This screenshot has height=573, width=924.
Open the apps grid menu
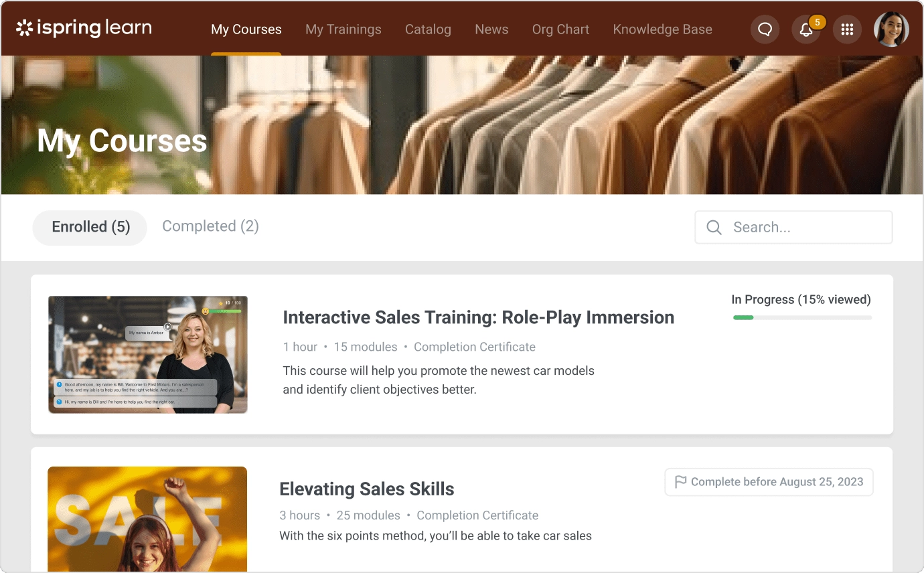pyautogui.click(x=847, y=29)
